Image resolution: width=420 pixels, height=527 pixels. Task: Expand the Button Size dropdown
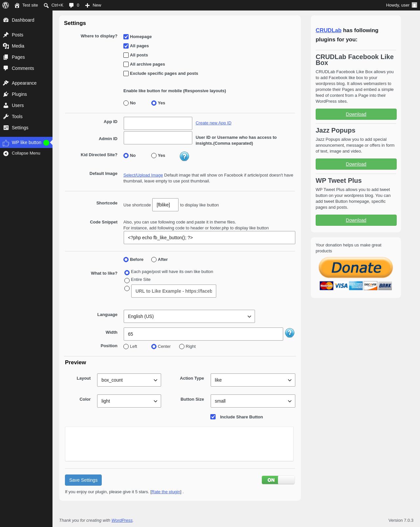point(253,401)
